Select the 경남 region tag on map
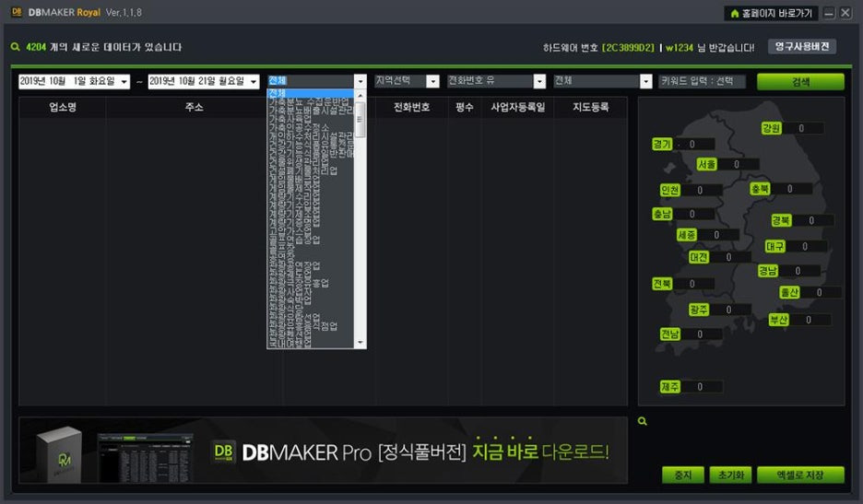This screenshot has width=863, height=504. click(768, 271)
